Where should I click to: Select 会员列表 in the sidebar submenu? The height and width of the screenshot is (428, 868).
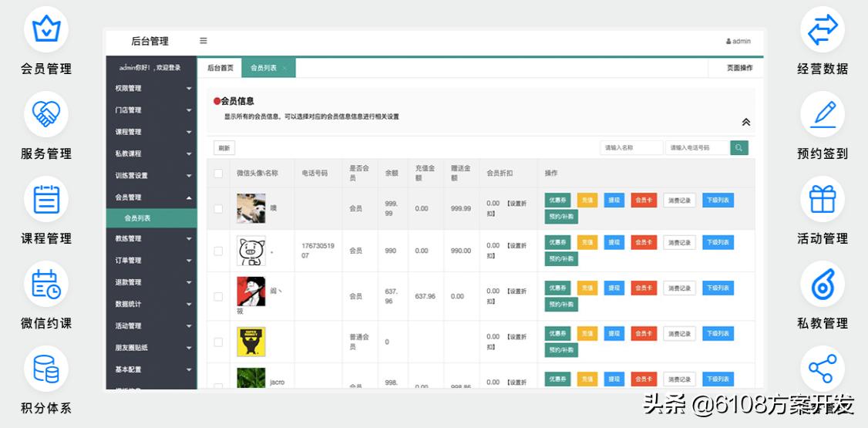pos(151,218)
